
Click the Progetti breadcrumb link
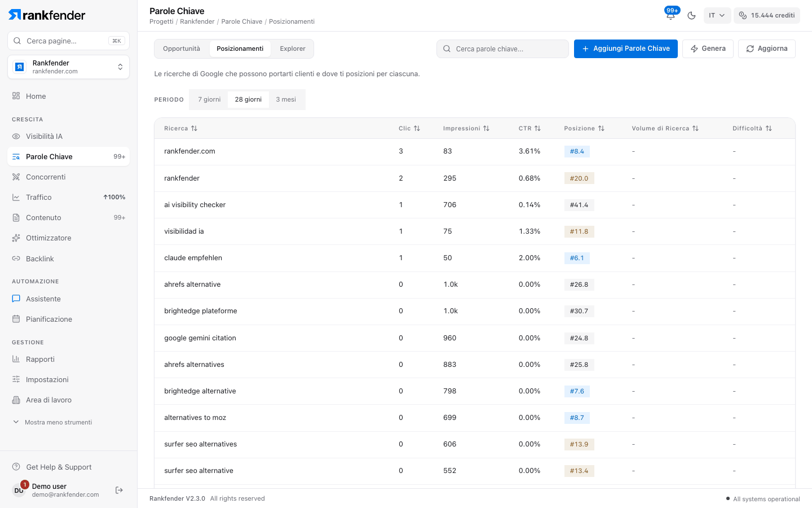tap(161, 21)
